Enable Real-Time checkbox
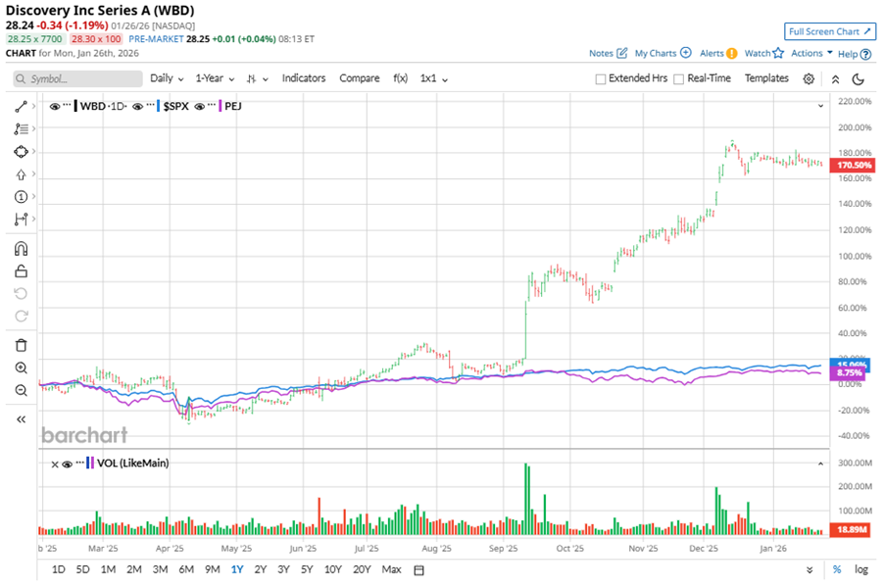Viewport: 884px width, 588px height. 679,79
